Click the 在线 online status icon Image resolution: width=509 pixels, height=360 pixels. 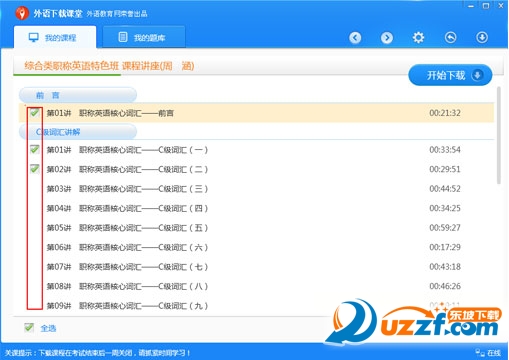point(480,353)
